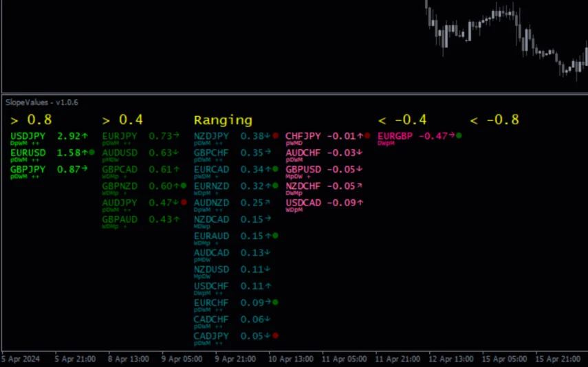588x367 pixels.
Task: Click the down arrow next to GBPUSD -0.05
Action: [359, 169]
